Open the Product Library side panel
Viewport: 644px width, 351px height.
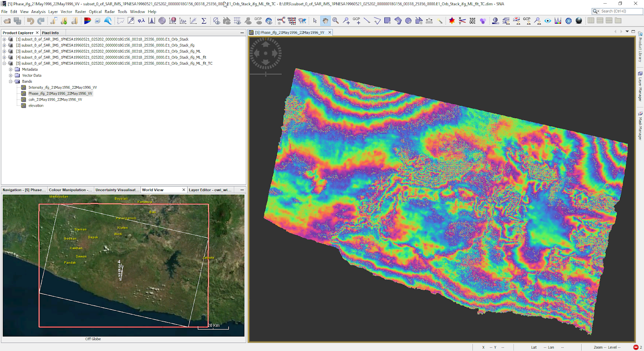pyautogui.click(x=640, y=47)
